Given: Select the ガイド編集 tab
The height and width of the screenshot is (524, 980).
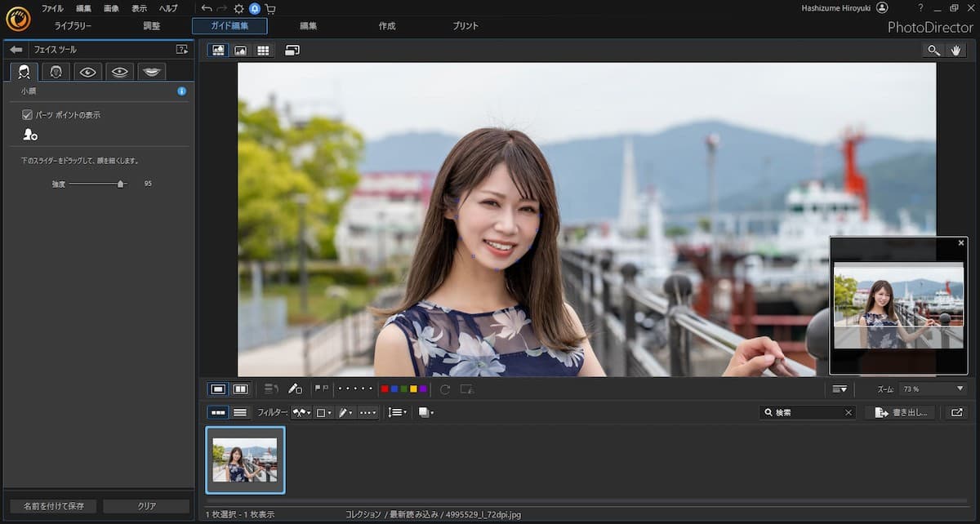Looking at the screenshot, I should click(x=229, y=26).
